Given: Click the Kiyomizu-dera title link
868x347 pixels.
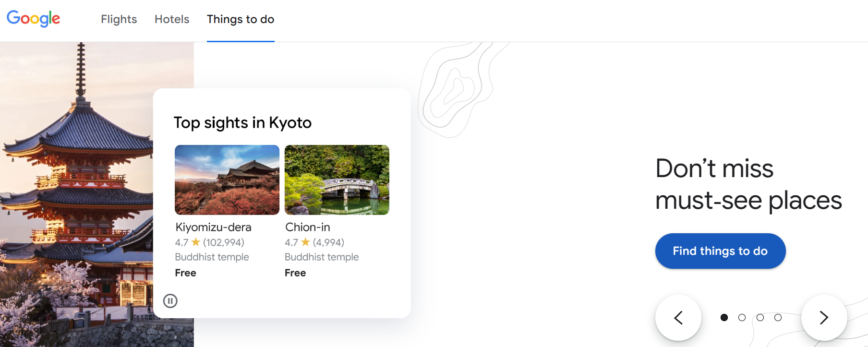Looking at the screenshot, I should point(214,227).
